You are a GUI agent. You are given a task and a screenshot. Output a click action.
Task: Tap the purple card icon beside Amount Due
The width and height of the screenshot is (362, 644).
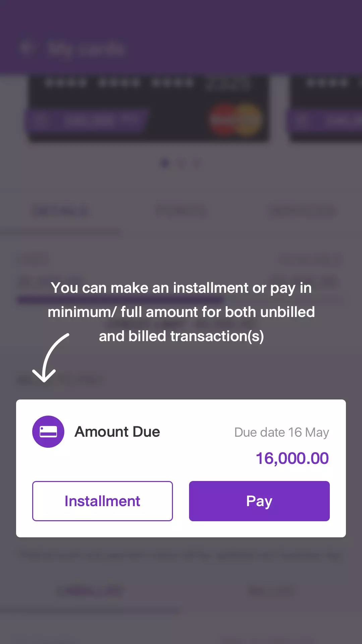(48, 432)
